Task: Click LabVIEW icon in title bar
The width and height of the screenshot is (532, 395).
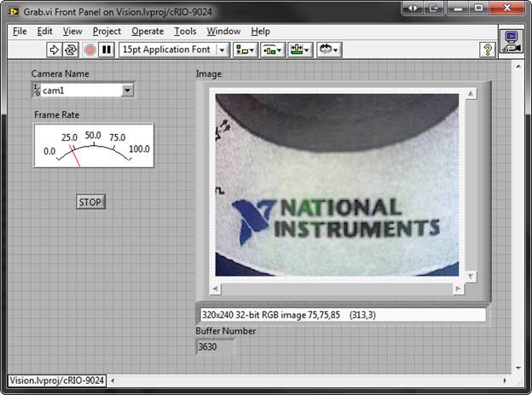Action: point(14,12)
